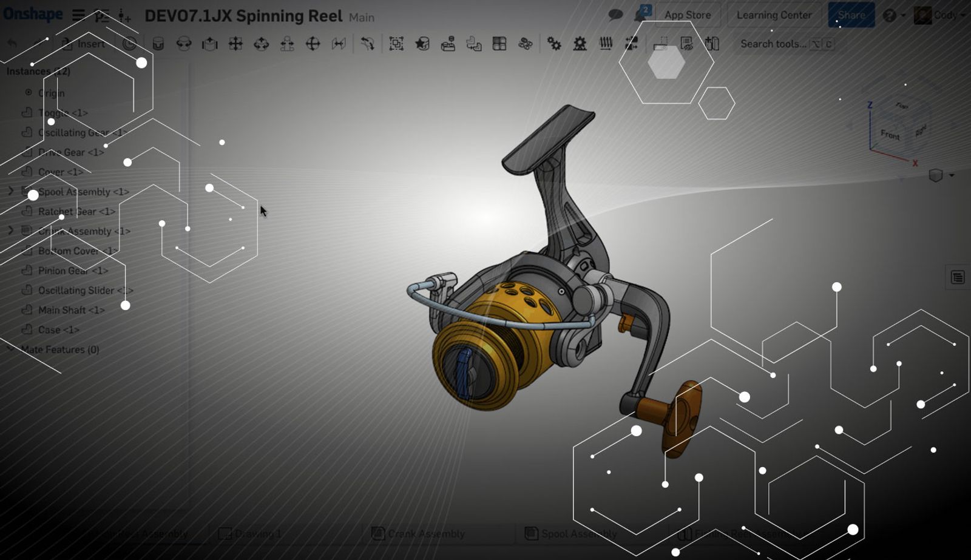Click the Gear relation tool icon
Screen dimensions: 971x560
pos(554,44)
